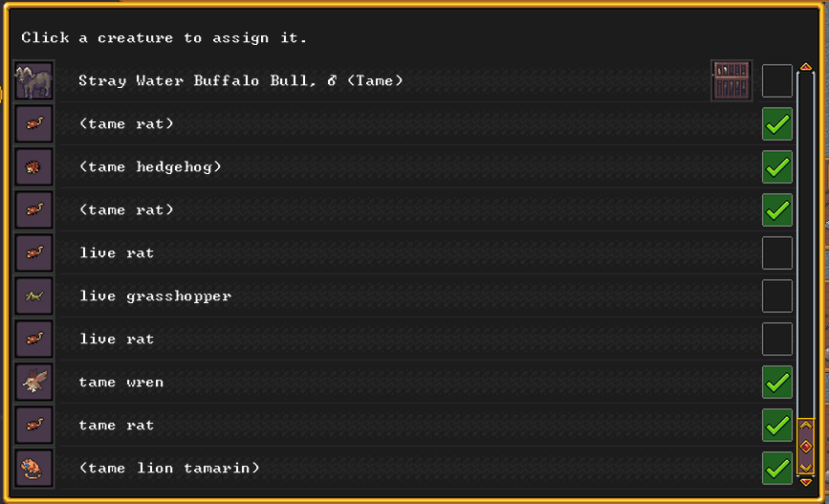The image size is (829, 504).
Task: Click the tame wren bird icon
Action: 34,383
